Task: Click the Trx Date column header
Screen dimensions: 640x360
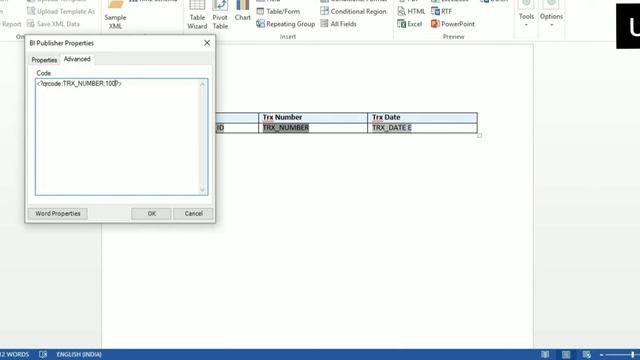Action: (x=386, y=117)
